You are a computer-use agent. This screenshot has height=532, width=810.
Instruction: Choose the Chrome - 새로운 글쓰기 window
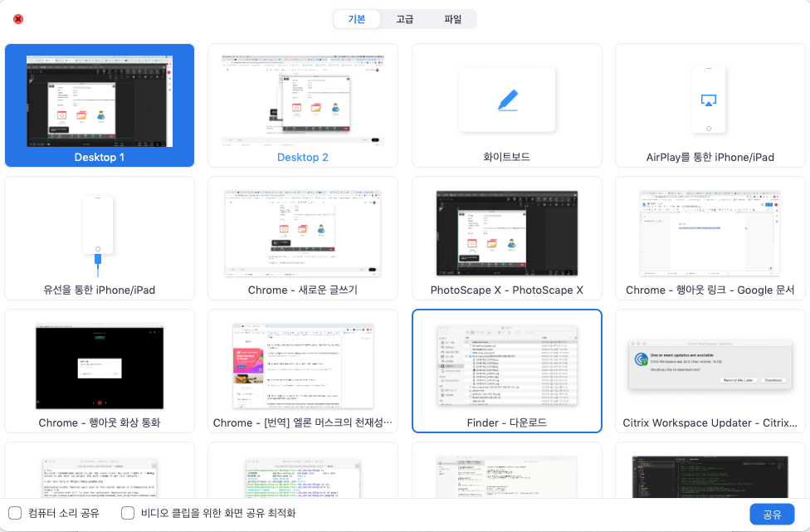[303, 238]
